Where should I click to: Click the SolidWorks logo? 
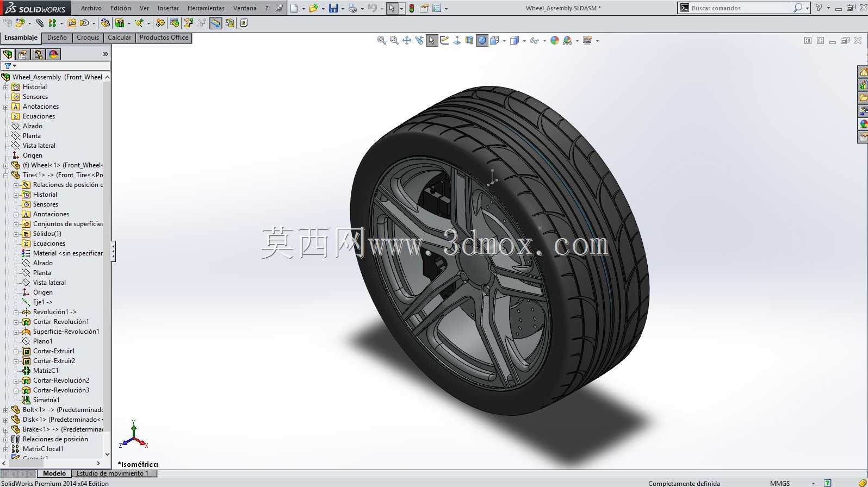coord(36,8)
